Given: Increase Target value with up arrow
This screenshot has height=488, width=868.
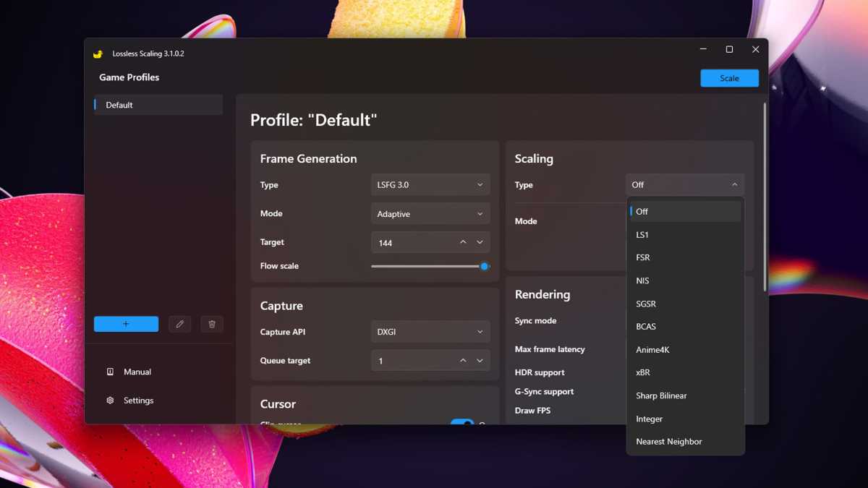Looking at the screenshot, I should 463,242.
